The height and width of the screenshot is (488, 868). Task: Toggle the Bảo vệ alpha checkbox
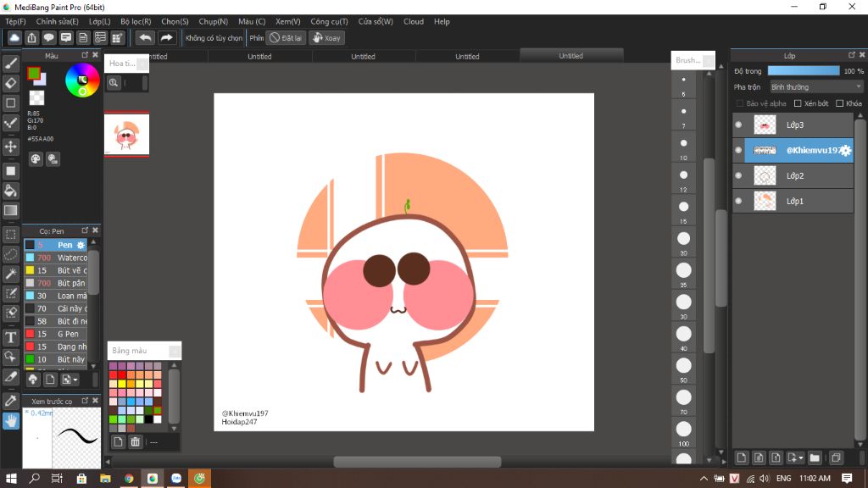[x=740, y=103]
